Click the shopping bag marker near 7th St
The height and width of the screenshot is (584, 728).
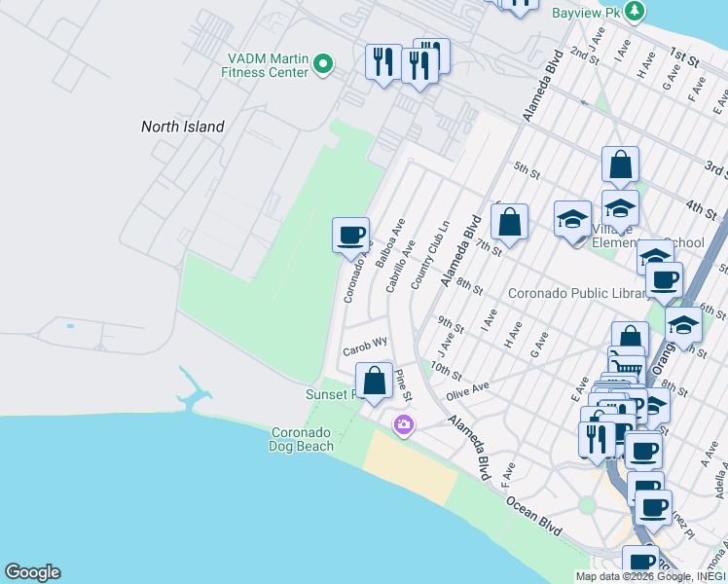pyautogui.click(x=509, y=224)
